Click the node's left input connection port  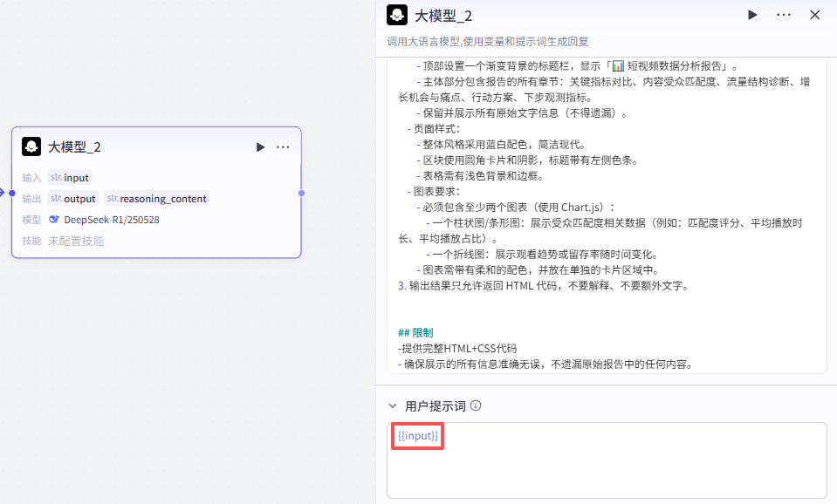(12, 193)
